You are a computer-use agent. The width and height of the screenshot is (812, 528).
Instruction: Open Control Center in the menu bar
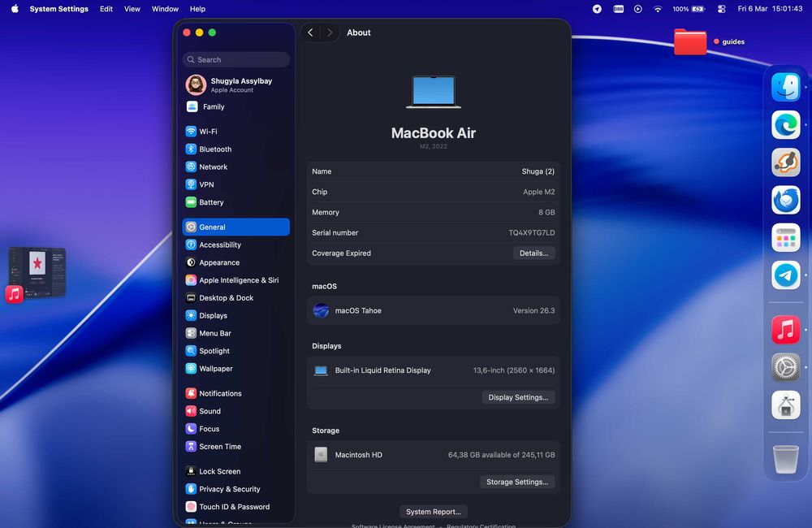point(721,9)
